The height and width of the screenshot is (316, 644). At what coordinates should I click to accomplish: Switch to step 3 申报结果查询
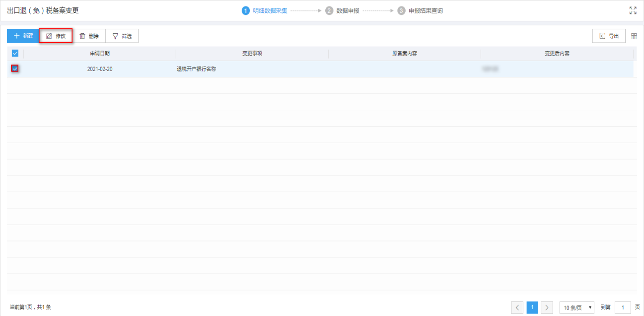[x=401, y=9]
